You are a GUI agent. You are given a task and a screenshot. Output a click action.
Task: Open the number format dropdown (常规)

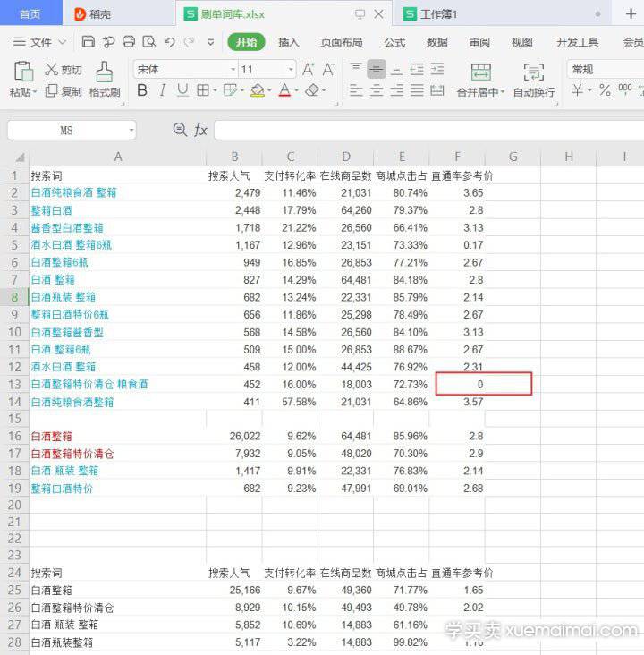pos(606,69)
